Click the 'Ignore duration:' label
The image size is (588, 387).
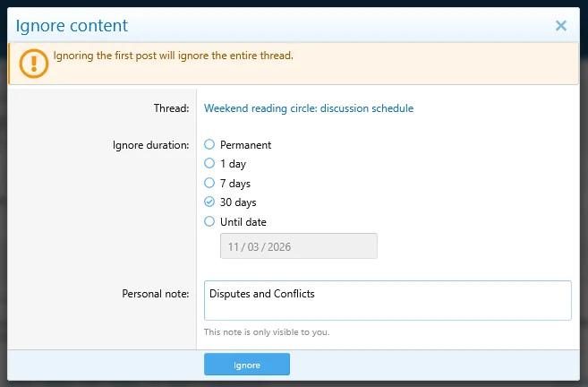[150, 145]
